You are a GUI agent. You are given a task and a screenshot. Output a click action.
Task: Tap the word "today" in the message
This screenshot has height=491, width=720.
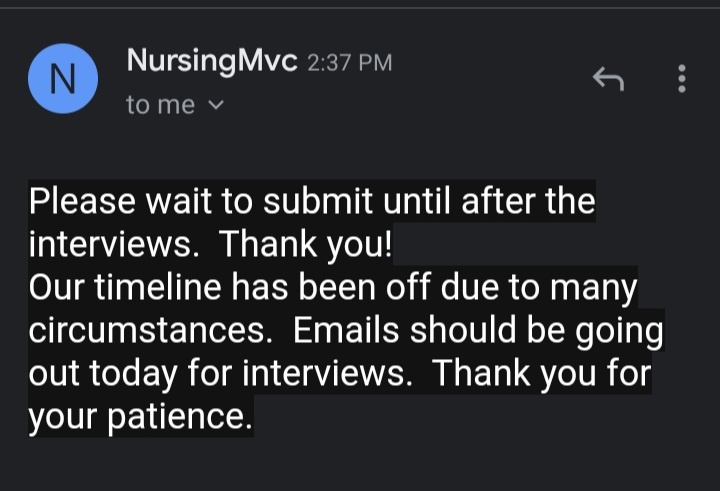click(x=133, y=374)
